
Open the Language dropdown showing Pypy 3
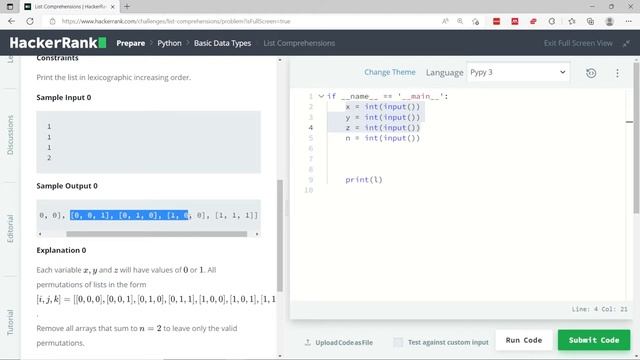click(x=518, y=72)
